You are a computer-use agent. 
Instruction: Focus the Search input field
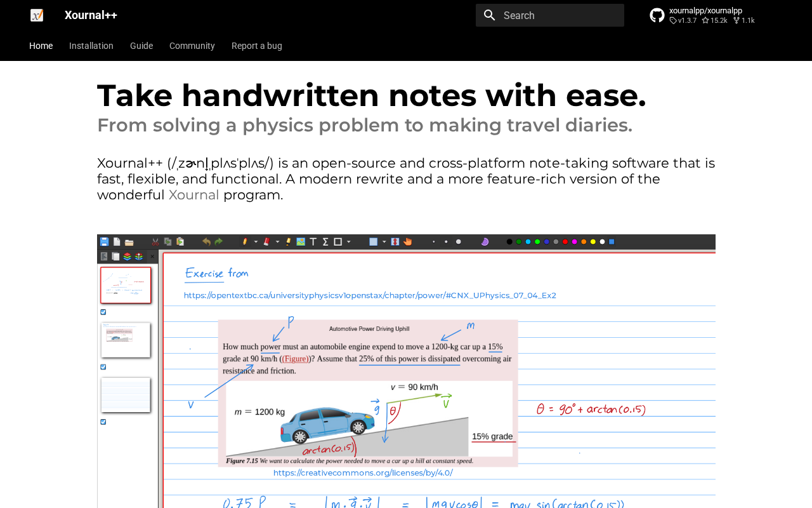point(550,15)
